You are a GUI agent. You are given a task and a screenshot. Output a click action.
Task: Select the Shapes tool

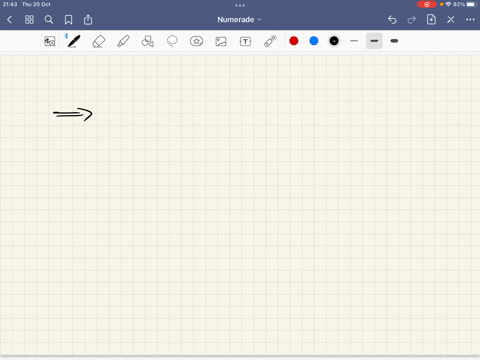point(148,41)
